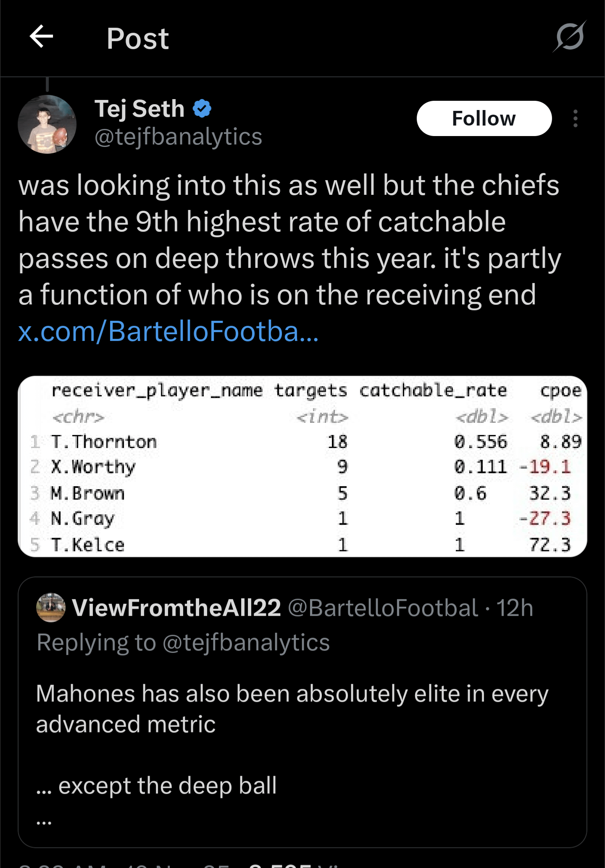Tap the mention in "Replying to @tejfbanalytics"
Viewport: 605px width, 868px height.
point(246,642)
